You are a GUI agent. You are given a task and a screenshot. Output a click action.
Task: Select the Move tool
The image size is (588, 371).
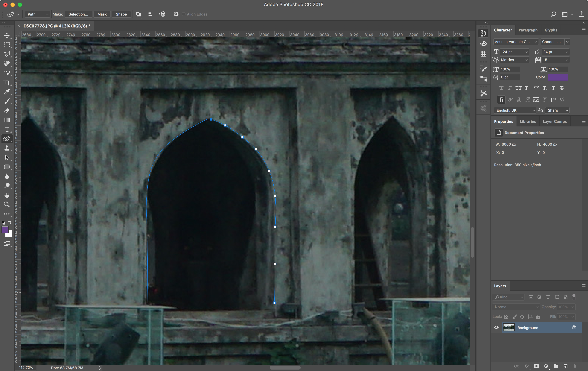tap(7, 35)
